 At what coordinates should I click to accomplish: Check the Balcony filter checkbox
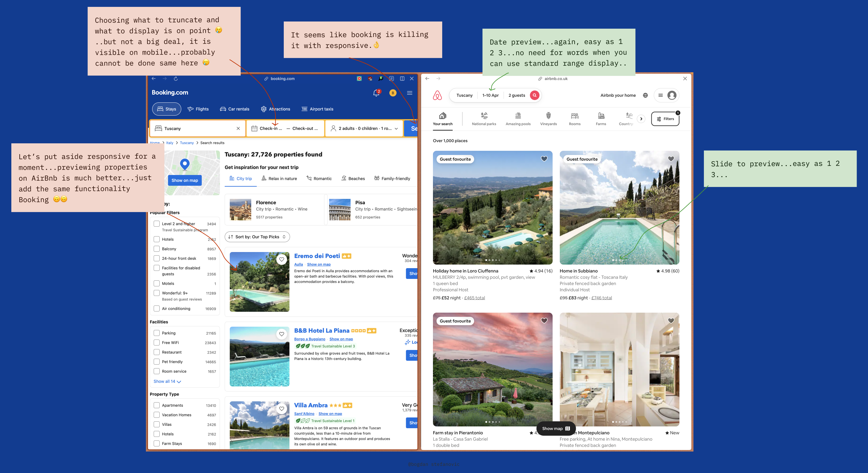coord(157,249)
